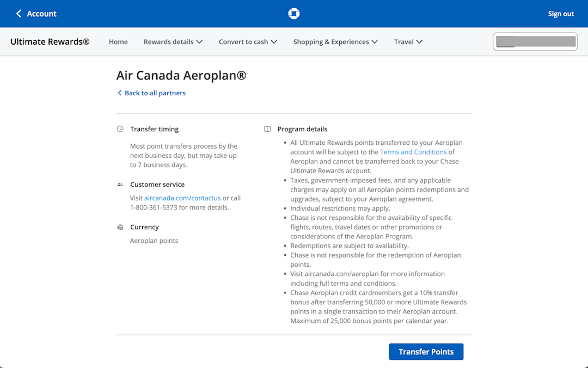Open the Travel dropdown
This screenshot has height=368, width=588.
click(x=408, y=41)
